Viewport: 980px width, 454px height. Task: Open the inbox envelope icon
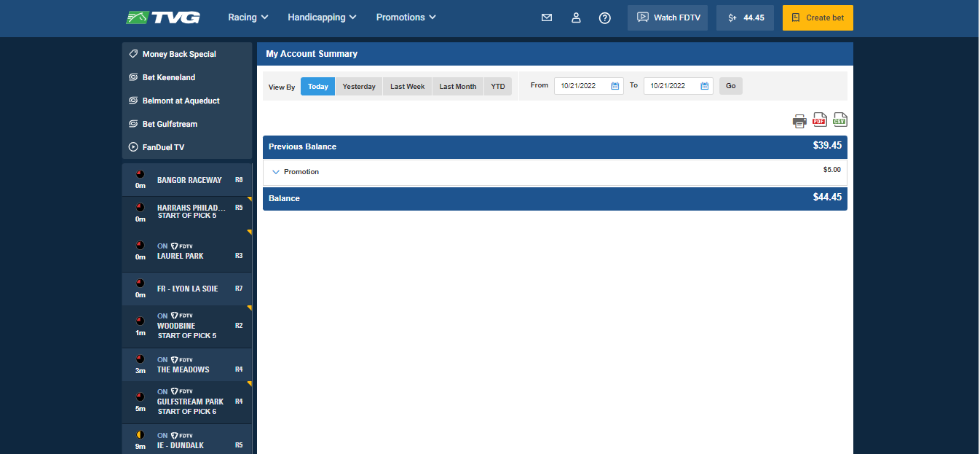tap(547, 17)
